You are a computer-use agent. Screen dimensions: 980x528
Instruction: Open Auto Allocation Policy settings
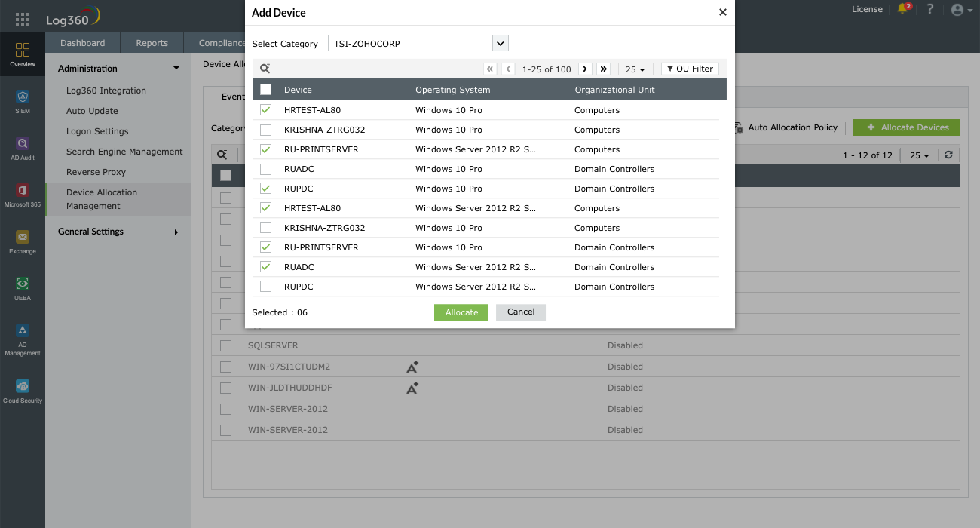pyautogui.click(x=785, y=127)
